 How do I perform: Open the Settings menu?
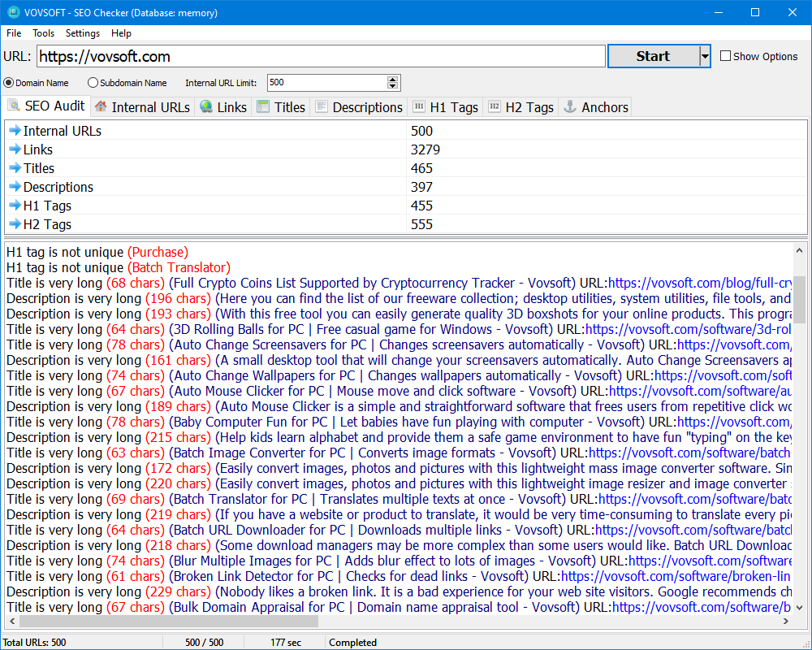(83, 33)
